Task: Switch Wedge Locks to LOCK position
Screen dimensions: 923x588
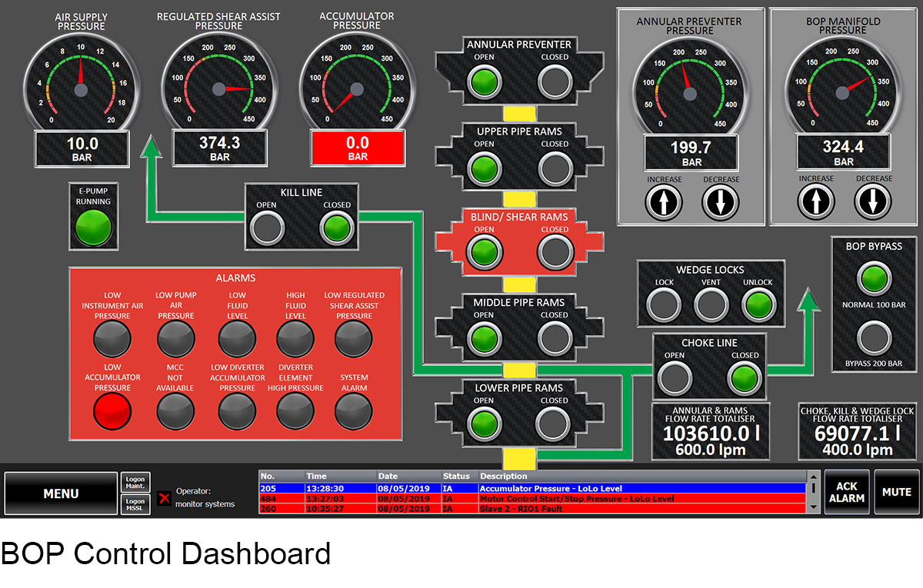Action: (x=662, y=304)
